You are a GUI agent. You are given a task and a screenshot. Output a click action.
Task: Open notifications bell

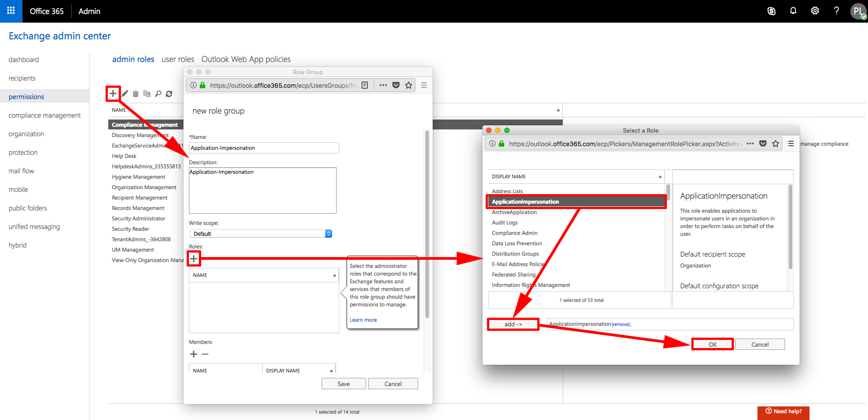793,11
